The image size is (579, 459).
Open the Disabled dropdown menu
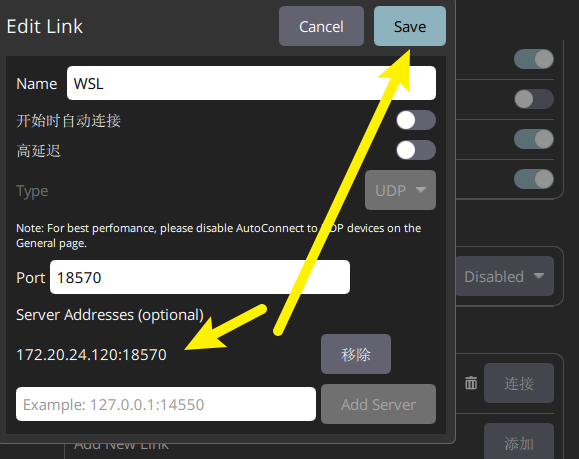click(x=504, y=276)
